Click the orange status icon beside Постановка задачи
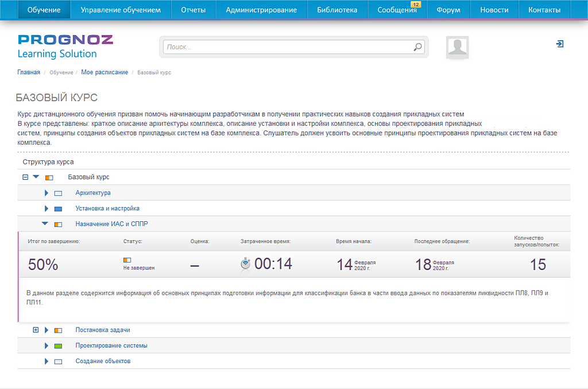The image size is (588, 389). pos(58,330)
